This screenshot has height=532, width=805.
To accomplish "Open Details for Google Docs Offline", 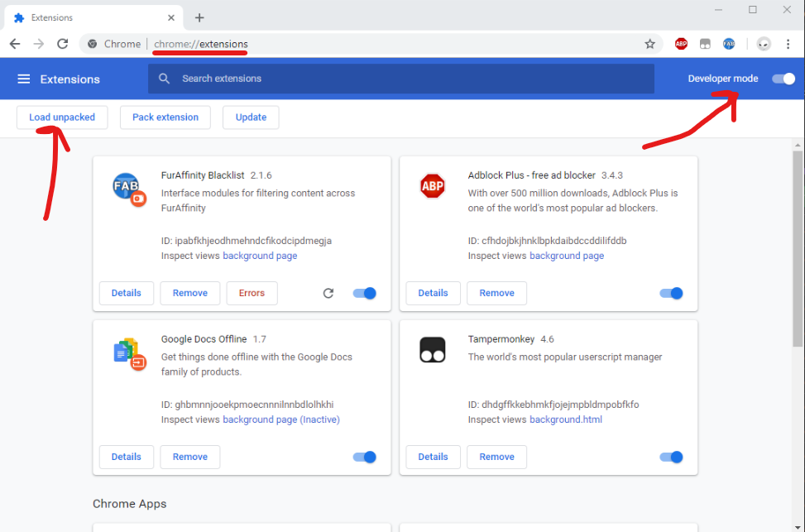I will [127, 457].
